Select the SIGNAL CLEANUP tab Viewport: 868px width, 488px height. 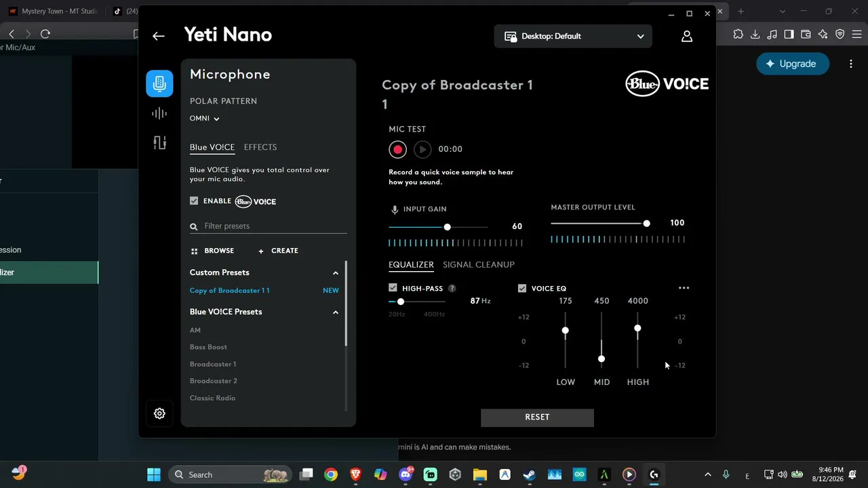[x=479, y=264]
